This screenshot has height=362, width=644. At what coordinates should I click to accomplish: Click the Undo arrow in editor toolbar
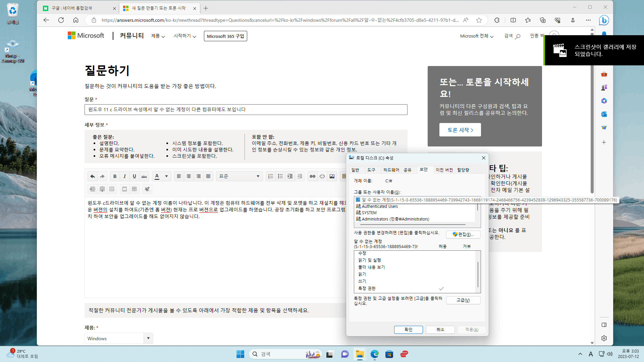tap(93, 176)
